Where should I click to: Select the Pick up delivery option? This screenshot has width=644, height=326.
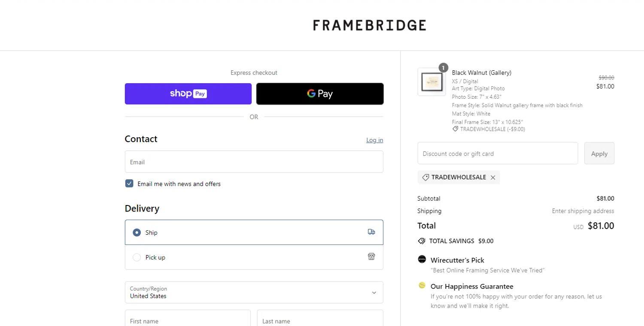(137, 257)
